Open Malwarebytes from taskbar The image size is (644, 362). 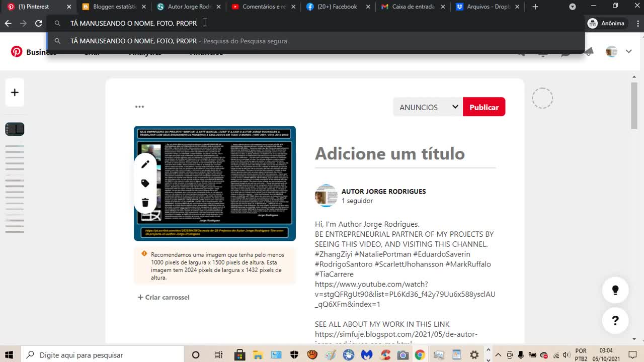tap(367, 355)
